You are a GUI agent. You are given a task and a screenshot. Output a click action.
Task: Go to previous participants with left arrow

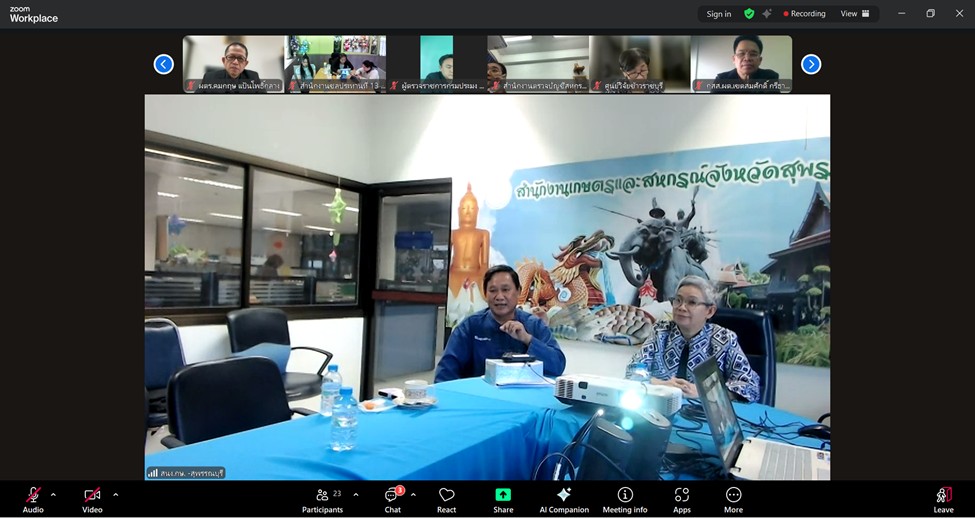pos(164,64)
